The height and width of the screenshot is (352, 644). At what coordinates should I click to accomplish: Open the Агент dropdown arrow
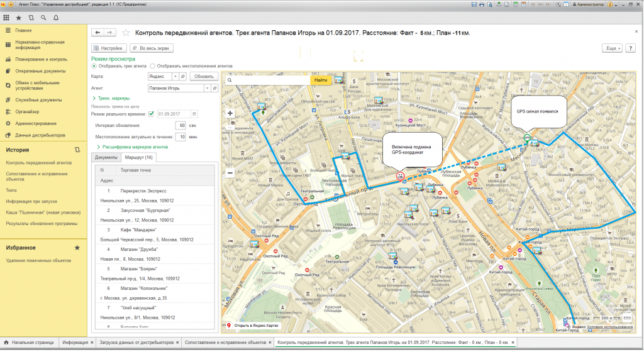[x=208, y=88]
